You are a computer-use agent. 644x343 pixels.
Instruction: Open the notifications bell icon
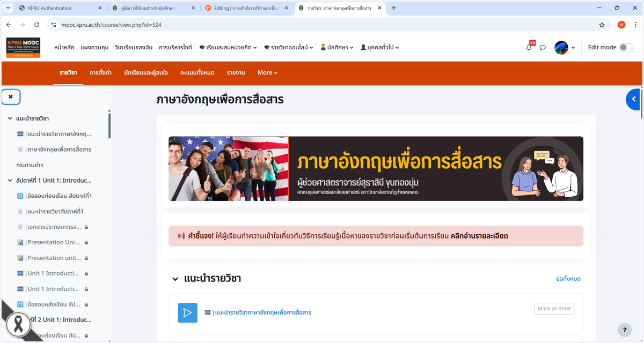coord(529,47)
